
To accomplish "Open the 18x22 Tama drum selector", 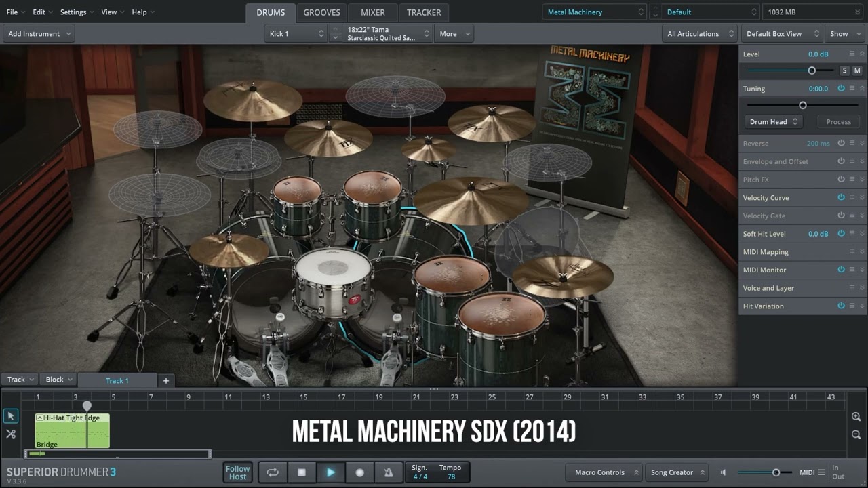I will pyautogui.click(x=388, y=33).
